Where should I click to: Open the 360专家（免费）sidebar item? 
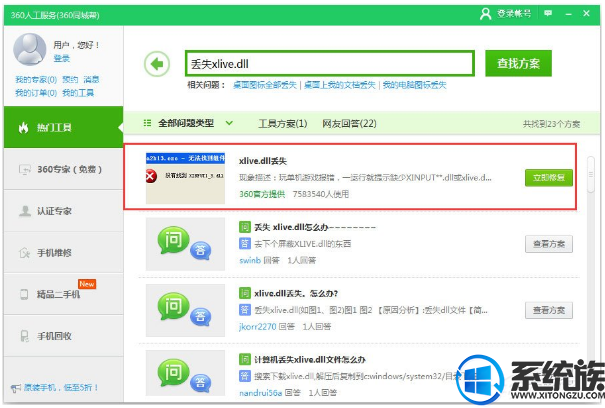(x=64, y=169)
